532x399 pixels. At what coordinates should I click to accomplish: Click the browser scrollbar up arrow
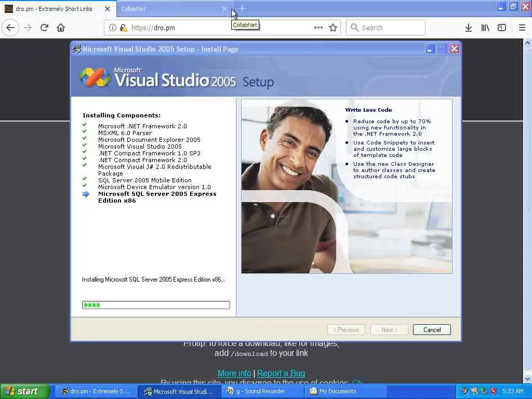point(528,43)
